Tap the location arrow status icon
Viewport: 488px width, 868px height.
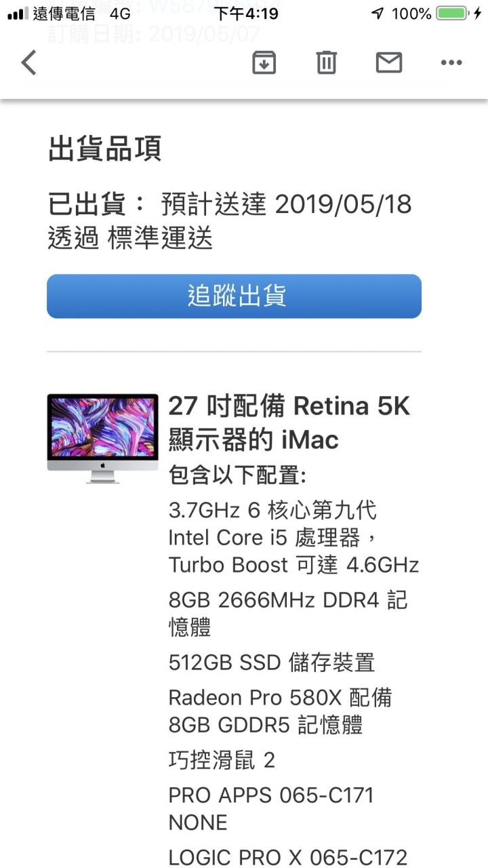tap(378, 14)
